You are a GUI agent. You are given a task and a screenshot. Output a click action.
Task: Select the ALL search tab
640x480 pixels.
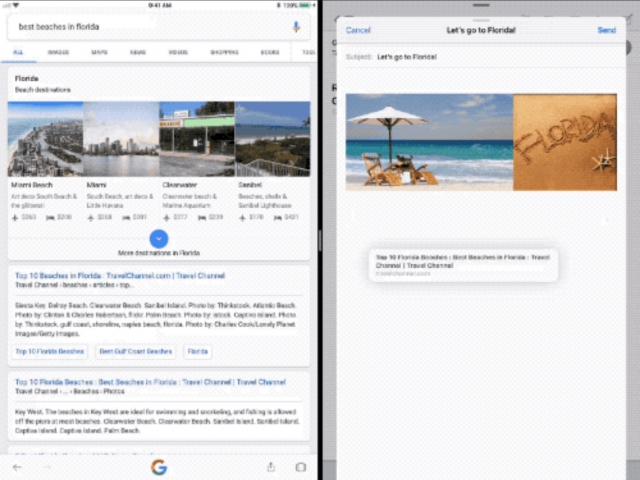click(18, 52)
